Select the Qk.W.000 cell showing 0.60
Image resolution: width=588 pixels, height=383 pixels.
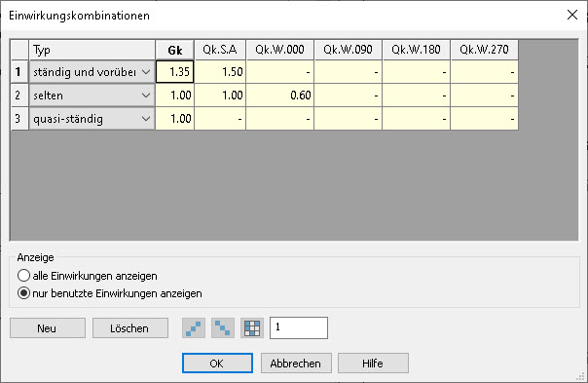point(279,96)
